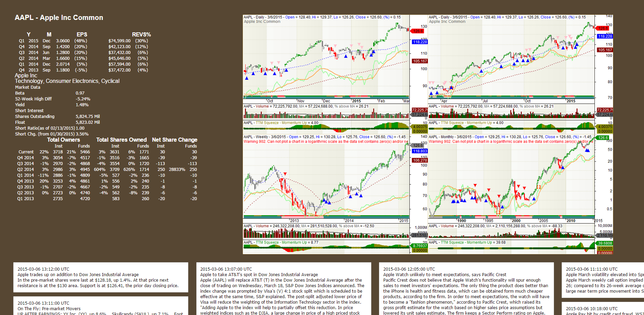Click the Q4 2013 revenue $37,472.00
Screen dimensions: 644x315
click(119, 70)
